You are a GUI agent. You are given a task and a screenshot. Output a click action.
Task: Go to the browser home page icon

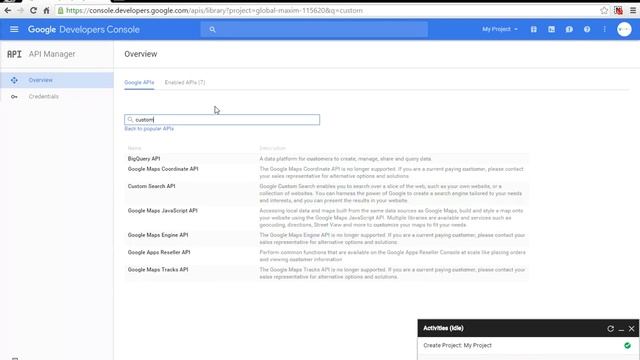point(46,11)
